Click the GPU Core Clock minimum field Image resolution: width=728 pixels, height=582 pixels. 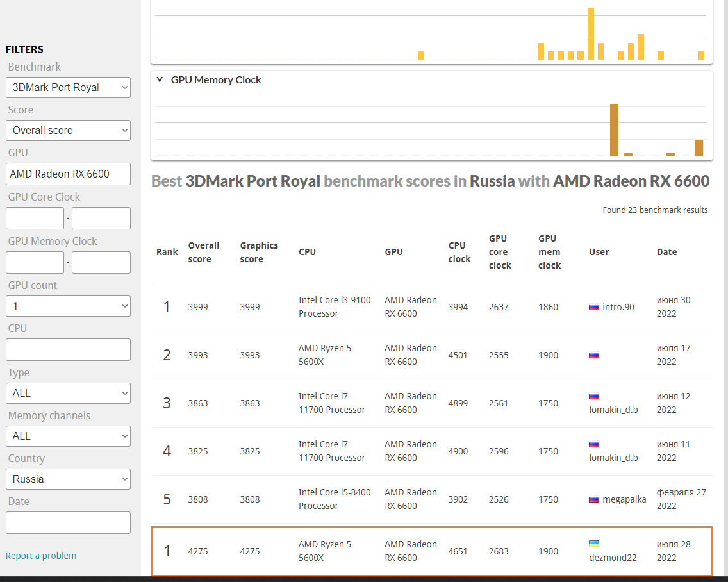[35, 218]
